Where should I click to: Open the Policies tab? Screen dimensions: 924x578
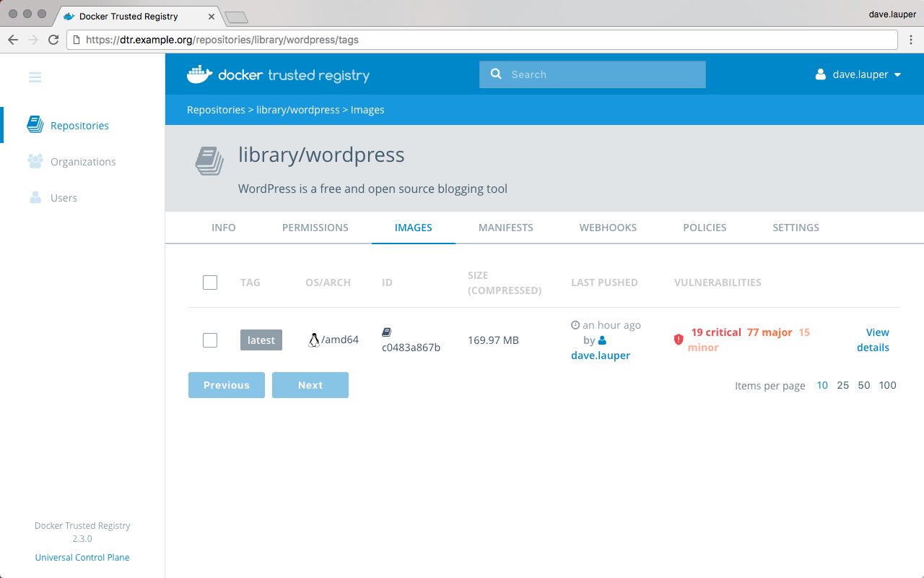pyautogui.click(x=705, y=228)
